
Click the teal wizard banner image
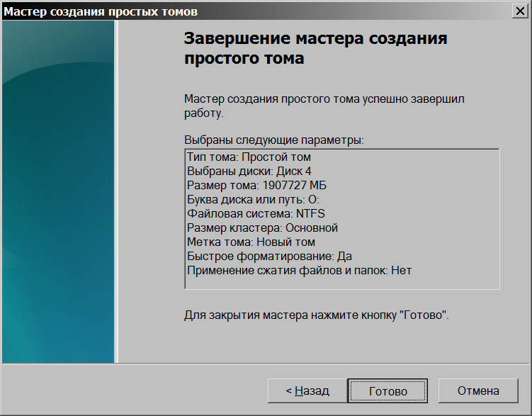tap(58, 191)
